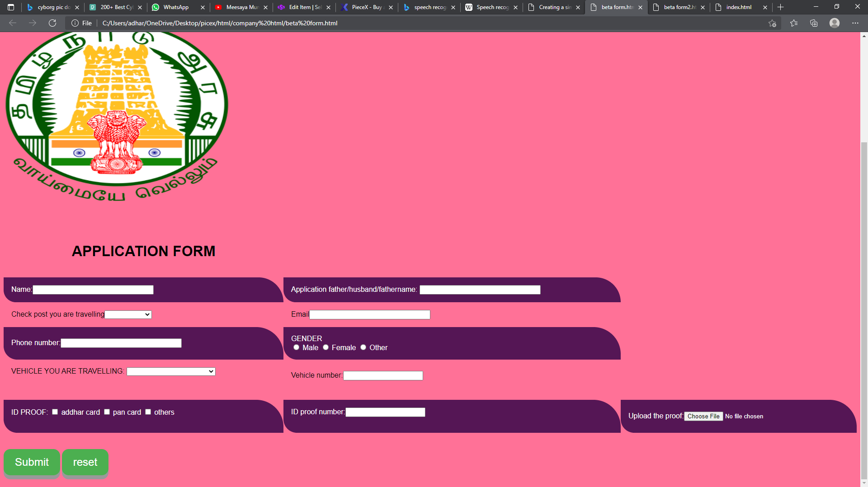Expand the Check post dropdown
868x487 pixels.
(128, 315)
